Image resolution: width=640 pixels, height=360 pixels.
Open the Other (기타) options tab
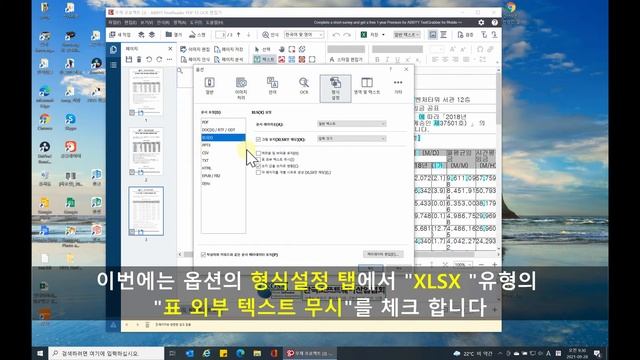coord(398,86)
